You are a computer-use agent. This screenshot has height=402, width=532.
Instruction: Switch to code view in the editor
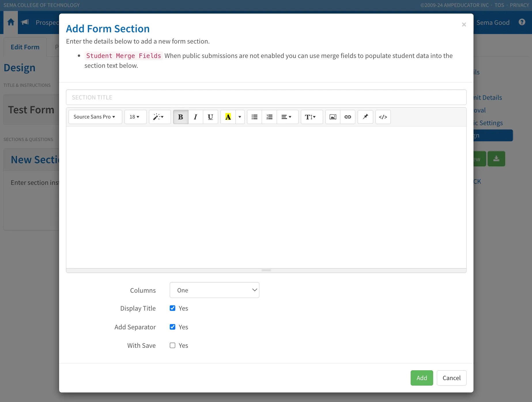pyautogui.click(x=383, y=117)
